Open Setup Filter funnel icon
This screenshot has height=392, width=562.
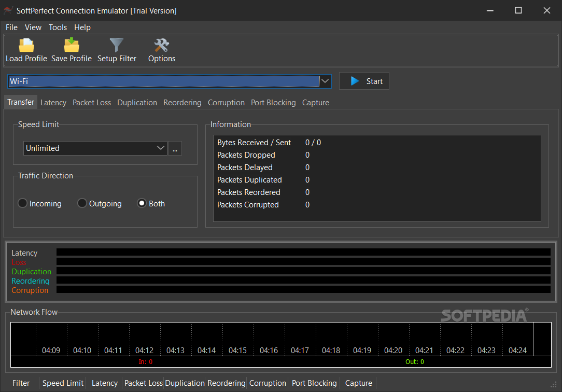[117, 46]
